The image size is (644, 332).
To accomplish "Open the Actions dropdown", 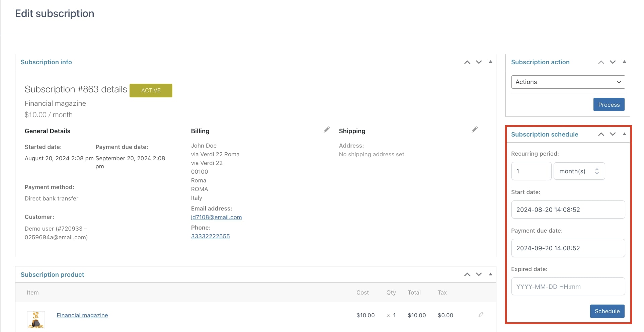I will click(x=568, y=82).
